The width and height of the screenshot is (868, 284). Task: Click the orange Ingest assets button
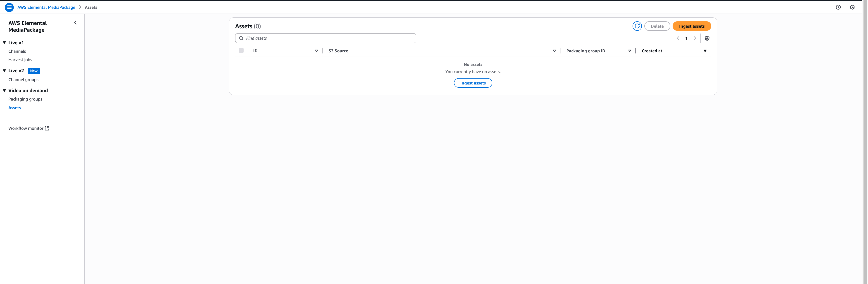691,26
